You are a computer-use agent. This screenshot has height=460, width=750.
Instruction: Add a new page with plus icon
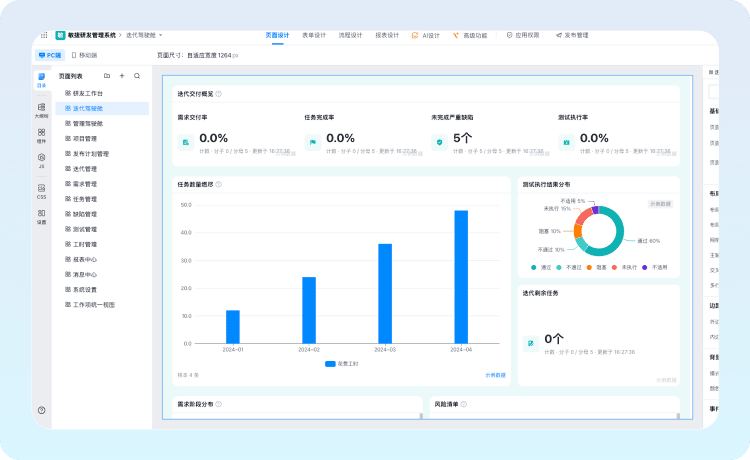(122, 76)
